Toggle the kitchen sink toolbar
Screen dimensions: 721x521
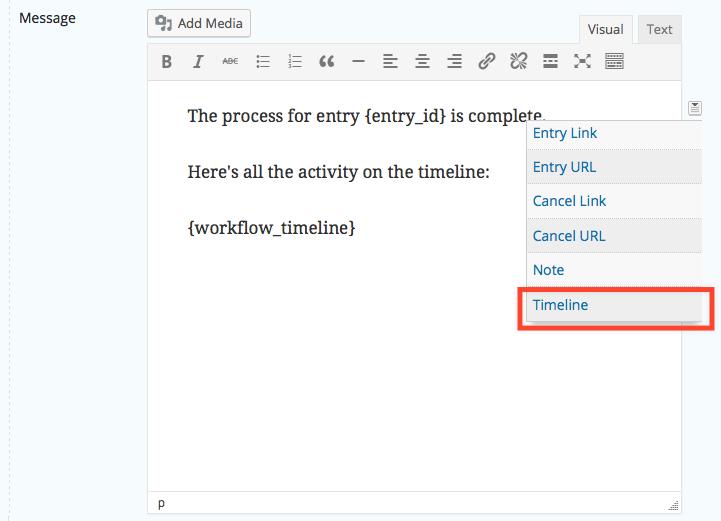pos(614,62)
